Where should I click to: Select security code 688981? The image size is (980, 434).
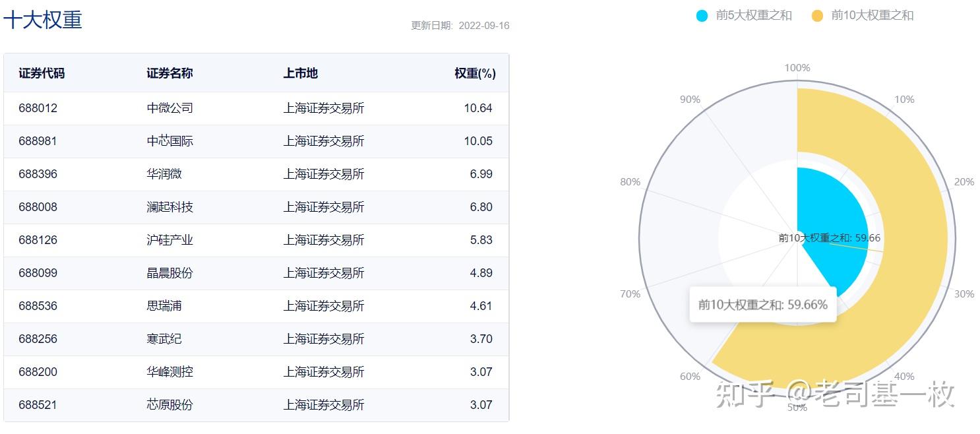pos(38,141)
